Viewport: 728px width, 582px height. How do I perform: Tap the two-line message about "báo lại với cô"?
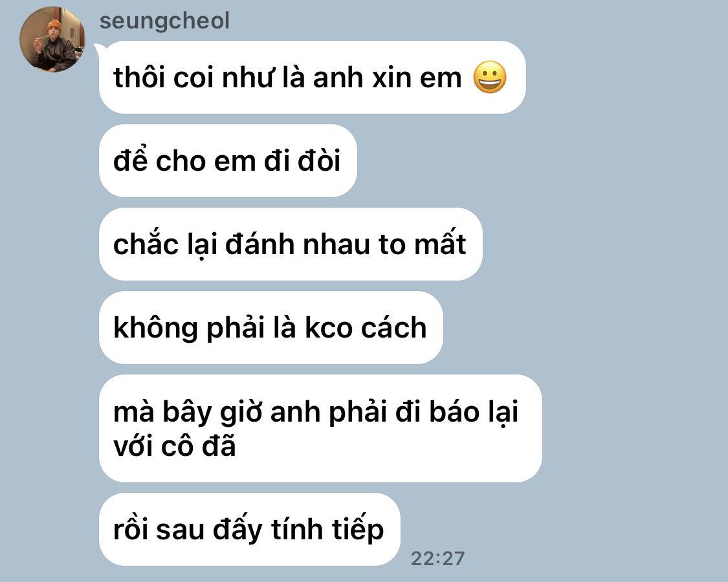(x=320, y=428)
